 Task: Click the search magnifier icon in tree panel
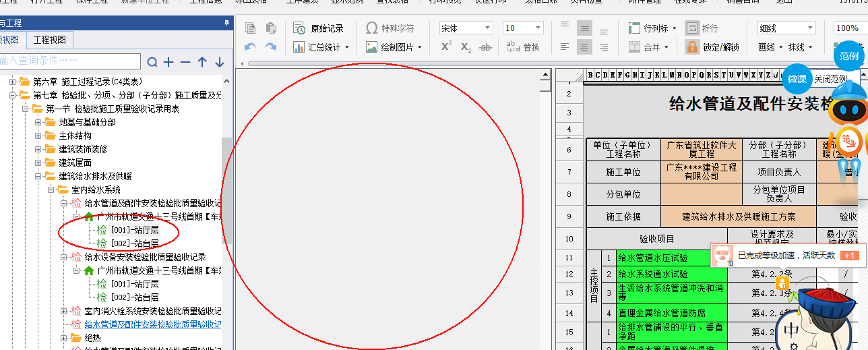click(x=152, y=62)
